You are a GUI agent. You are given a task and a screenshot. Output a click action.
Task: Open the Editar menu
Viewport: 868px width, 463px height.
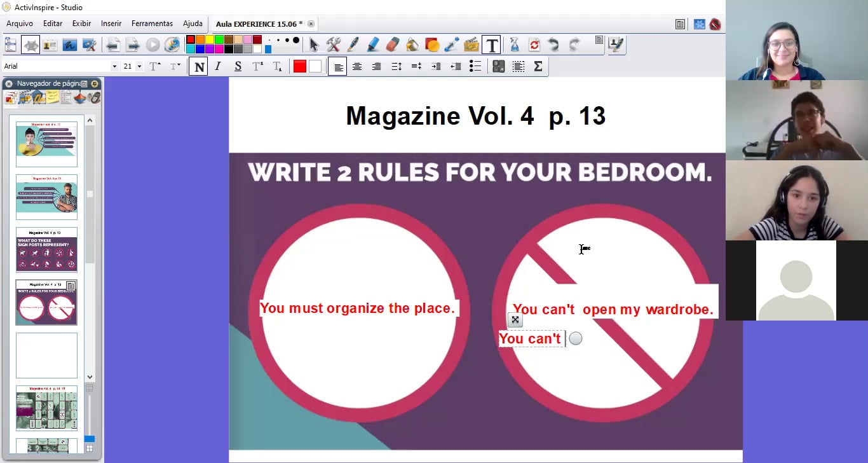coord(53,24)
